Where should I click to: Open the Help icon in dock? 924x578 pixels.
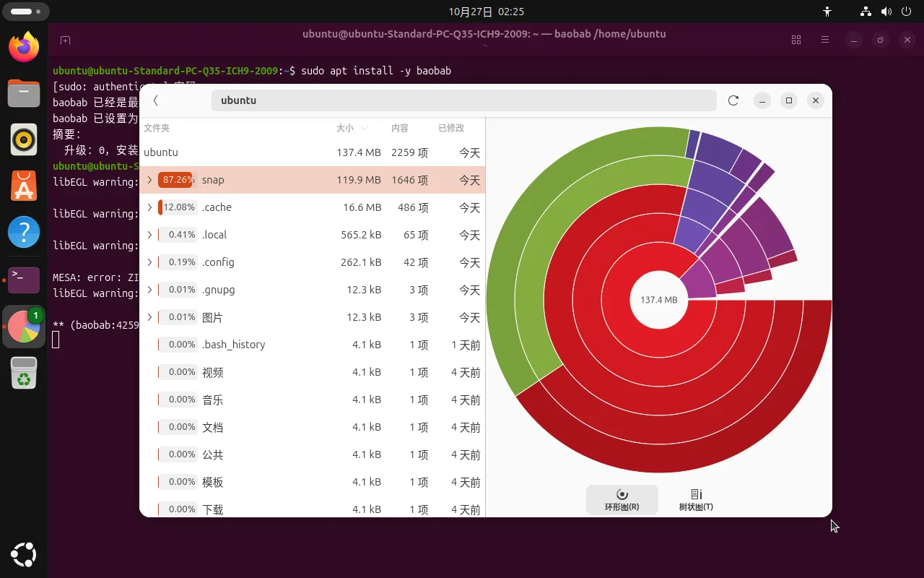click(24, 232)
